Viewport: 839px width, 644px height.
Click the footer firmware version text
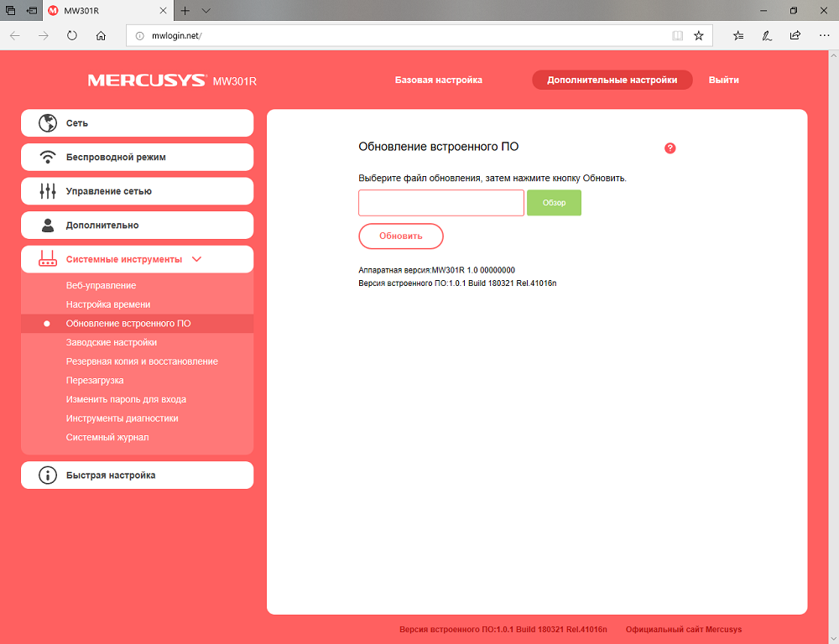coord(503,630)
